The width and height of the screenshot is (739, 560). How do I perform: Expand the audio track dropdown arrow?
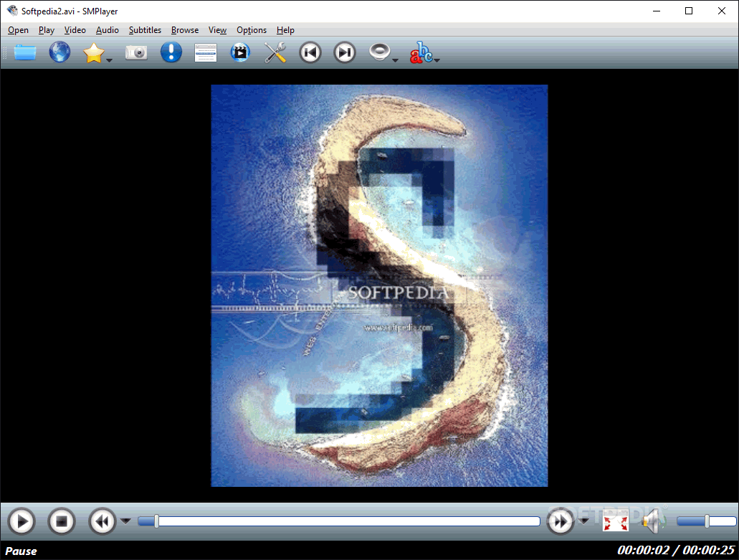tap(395, 60)
